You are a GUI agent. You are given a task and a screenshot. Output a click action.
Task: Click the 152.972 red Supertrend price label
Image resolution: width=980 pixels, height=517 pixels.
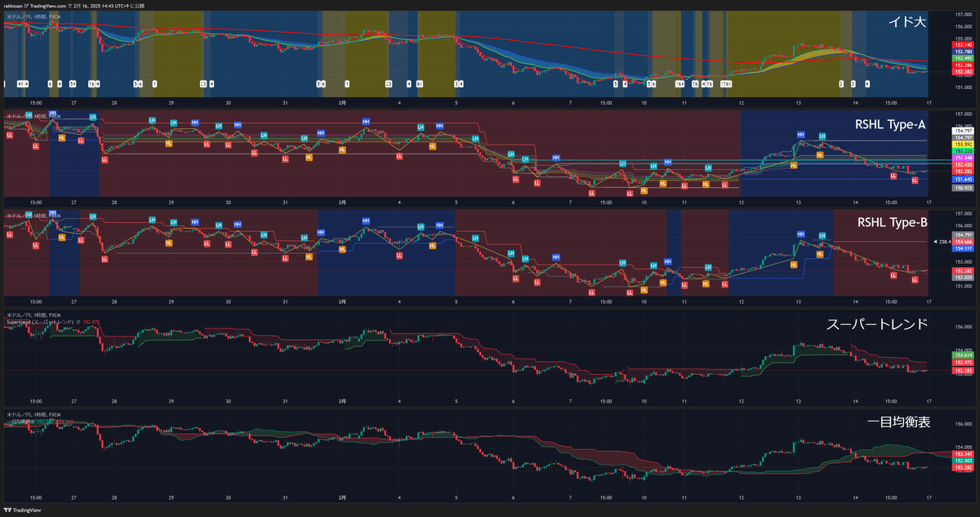pos(963,363)
